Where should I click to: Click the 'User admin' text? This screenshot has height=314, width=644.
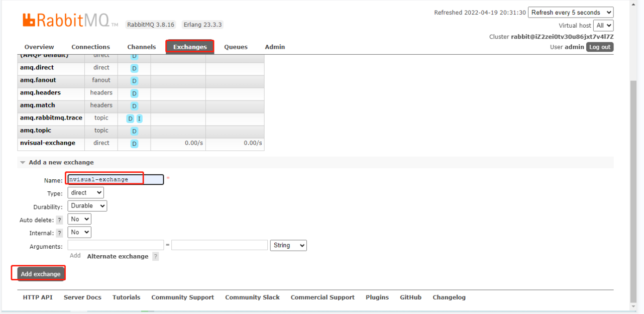[x=567, y=47]
